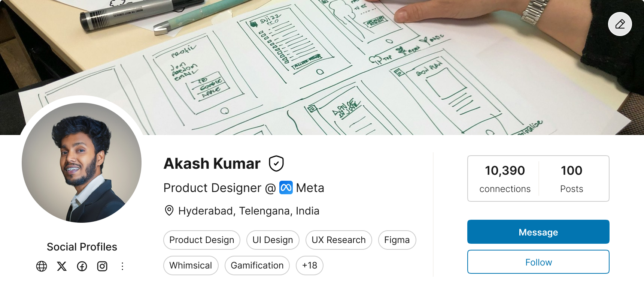The image size is (644, 297).
Task: Select the Gamification skill tag
Action: 257,265
